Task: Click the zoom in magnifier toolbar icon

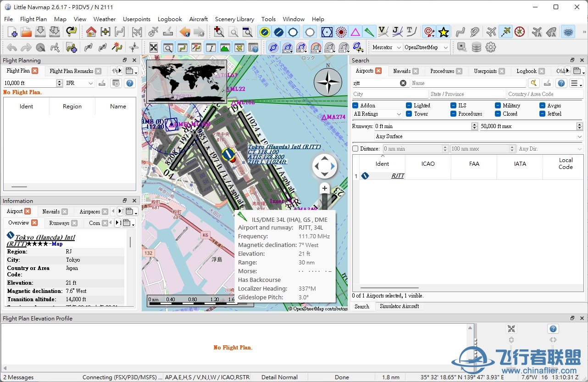Action: (x=219, y=32)
